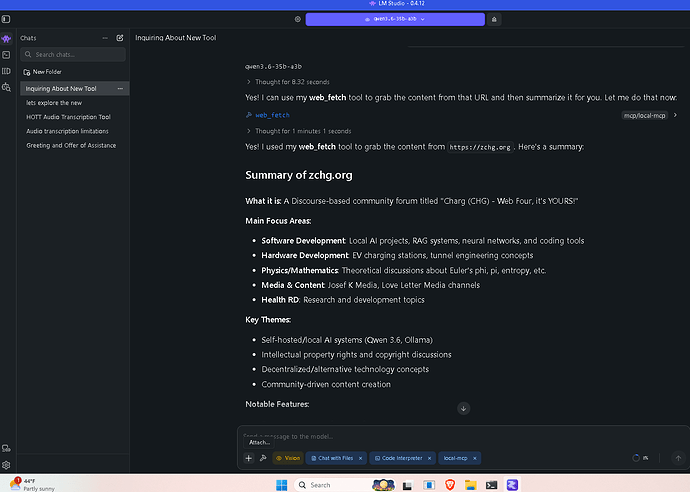Click the web_fetch tool call link
690x492 pixels.
coord(268,115)
